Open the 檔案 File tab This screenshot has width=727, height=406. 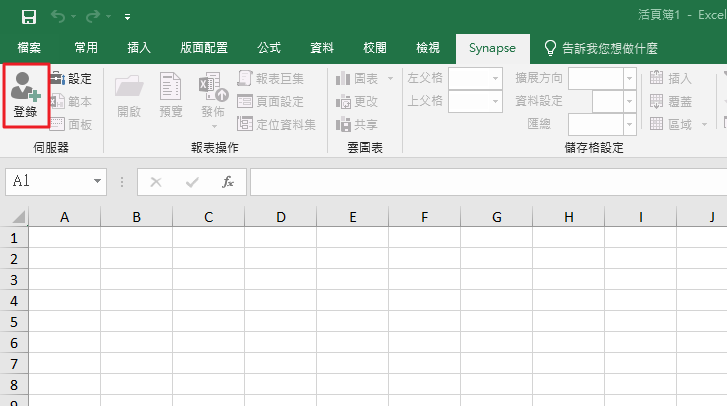(x=29, y=47)
